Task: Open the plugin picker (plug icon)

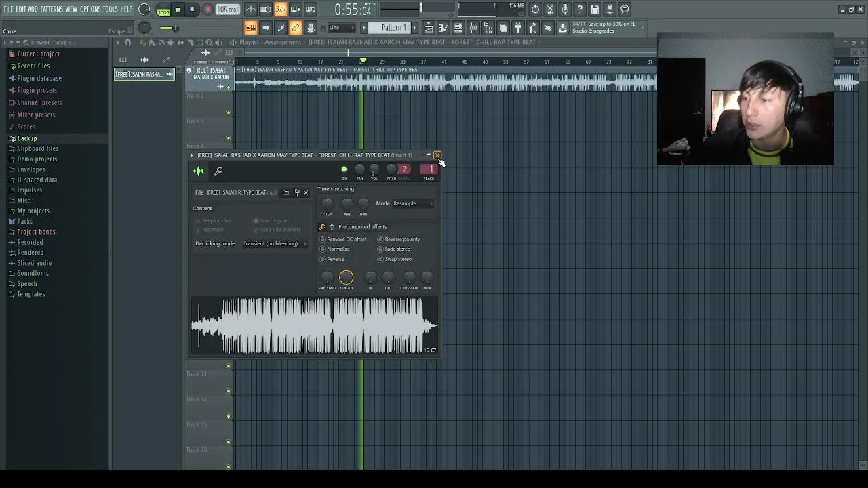Action: [x=518, y=28]
